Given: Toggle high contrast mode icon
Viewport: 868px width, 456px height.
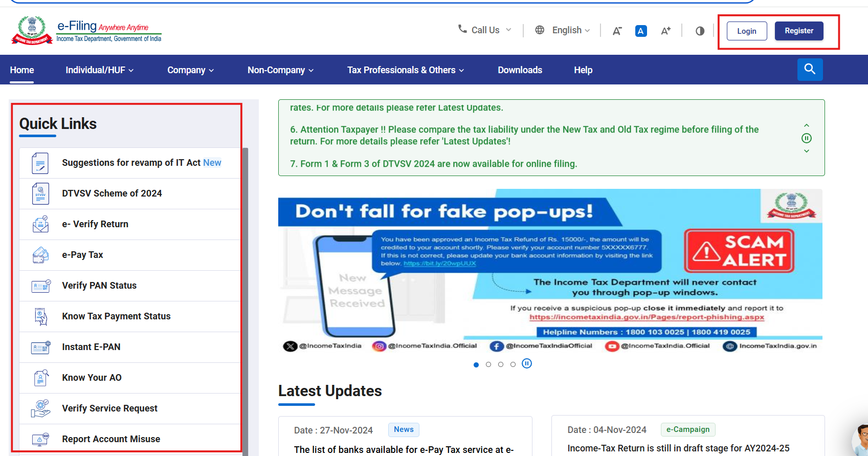Looking at the screenshot, I should [700, 31].
